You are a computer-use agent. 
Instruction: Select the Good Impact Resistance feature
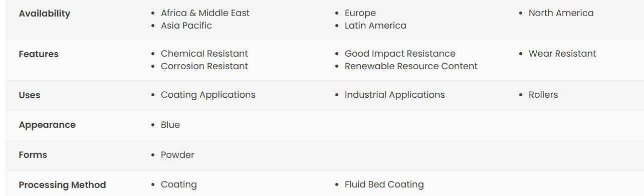point(400,54)
